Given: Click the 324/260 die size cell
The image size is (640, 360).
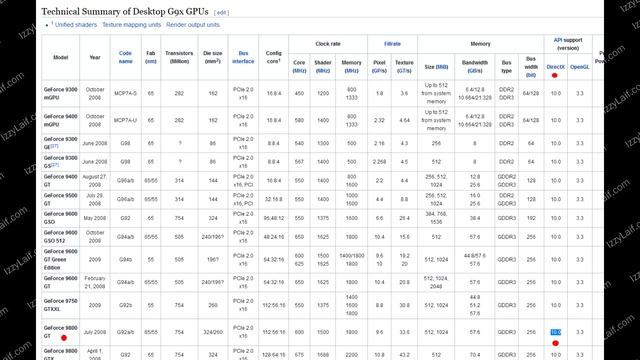Looking at the screenshot, I should tap(213, 332).
